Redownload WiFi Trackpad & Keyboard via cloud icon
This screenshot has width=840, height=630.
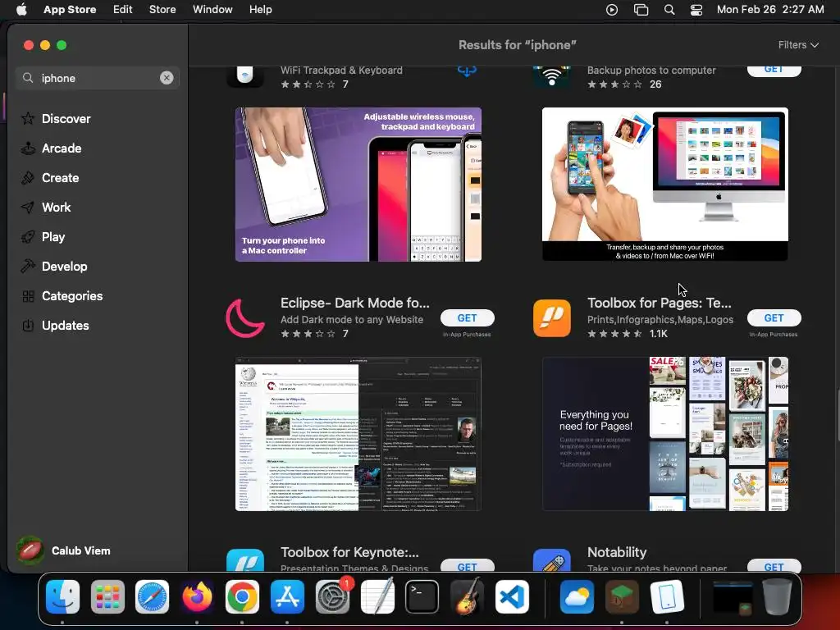[467, 71]
